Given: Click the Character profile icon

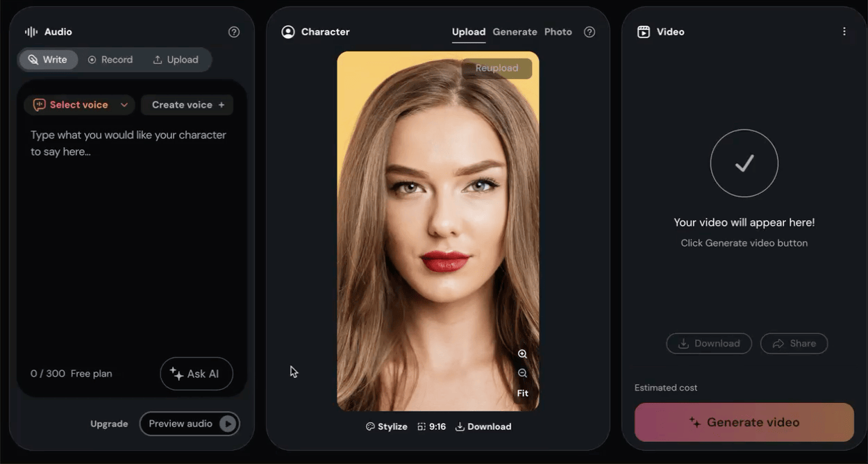Looking at the screenshot, I should (288, 32).
